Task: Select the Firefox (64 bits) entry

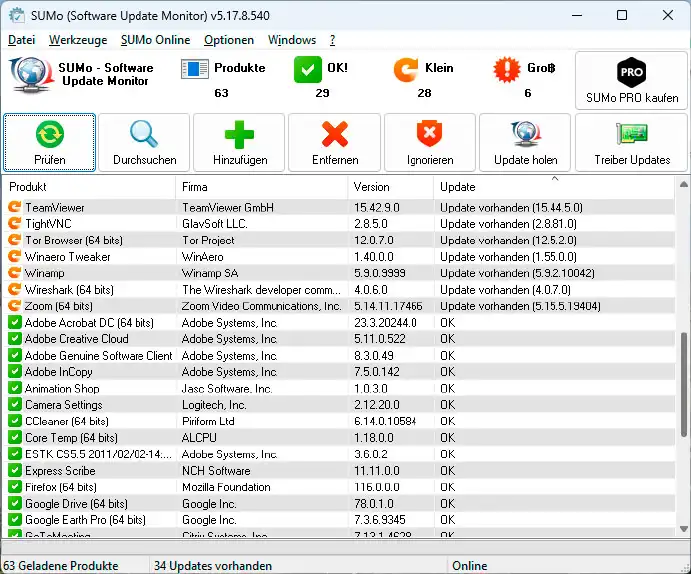Action: pyautogui.click(x=61, y=487)
